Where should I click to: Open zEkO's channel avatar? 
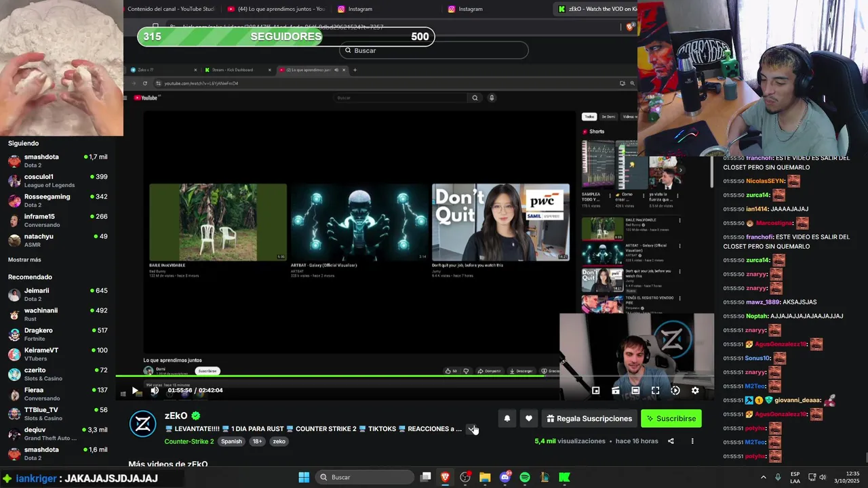(x=142, y=424)
